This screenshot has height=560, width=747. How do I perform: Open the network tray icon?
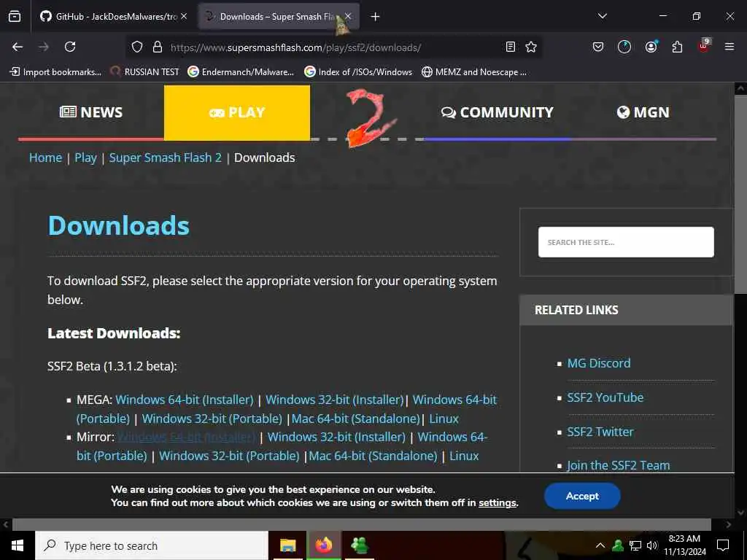pyautogui.click(x=635, y=545)
